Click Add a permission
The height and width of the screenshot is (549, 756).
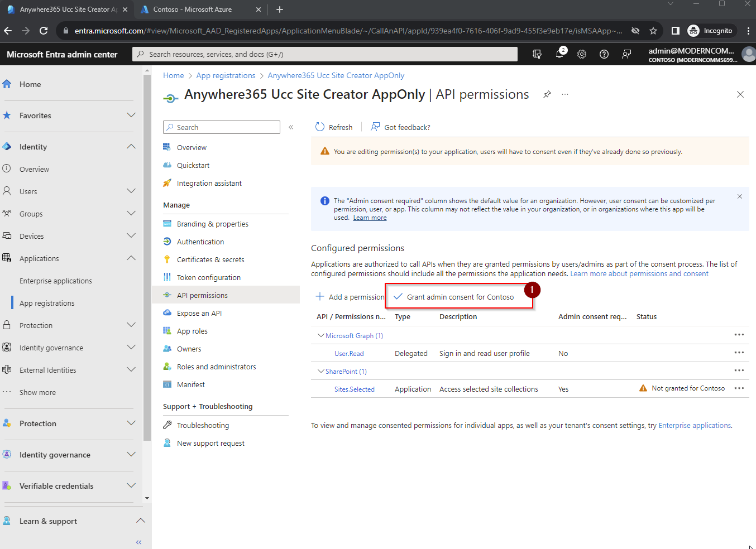350,297
